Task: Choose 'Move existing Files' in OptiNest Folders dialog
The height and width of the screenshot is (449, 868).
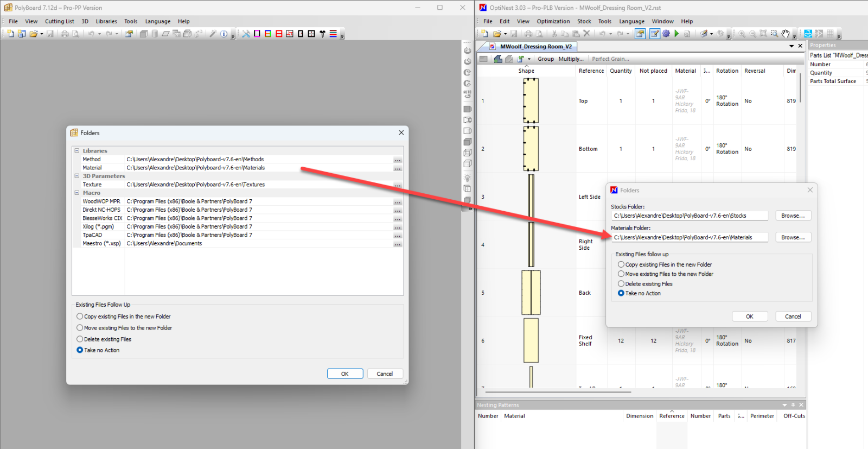Action: [x=621, y=274]
